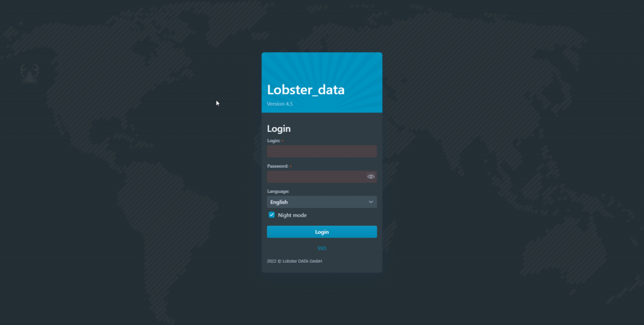Follow the SSO link

point(321,248)
